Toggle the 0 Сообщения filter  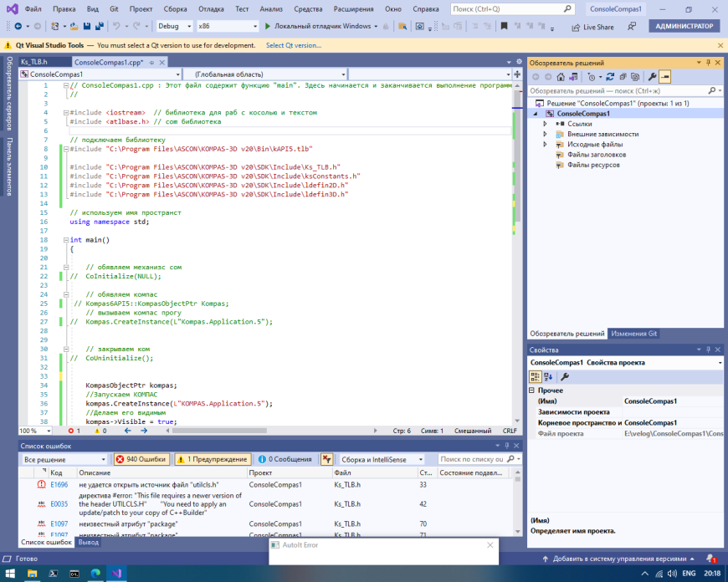point(285,459)
